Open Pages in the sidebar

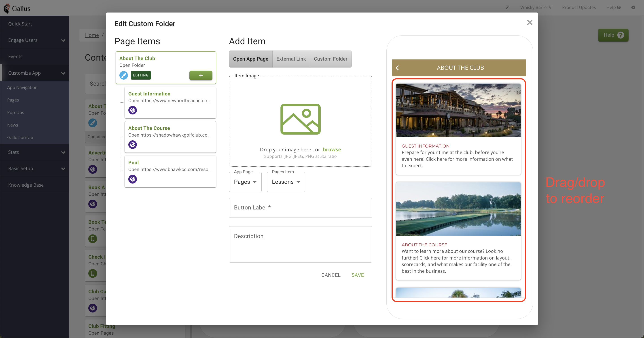pyautogui.click(x=35, y=100)
